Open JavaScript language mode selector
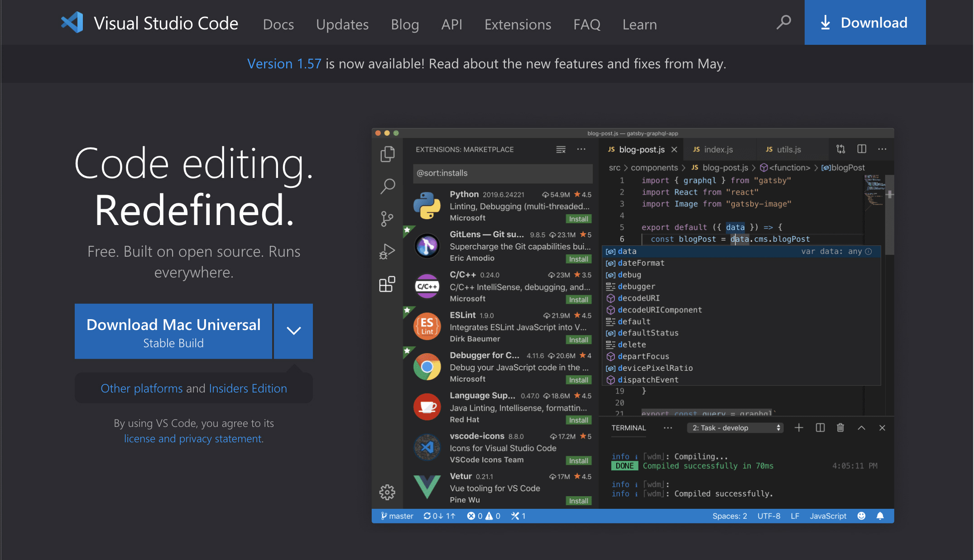The width and height of the screenshot is (974, 560). point(828,516)
